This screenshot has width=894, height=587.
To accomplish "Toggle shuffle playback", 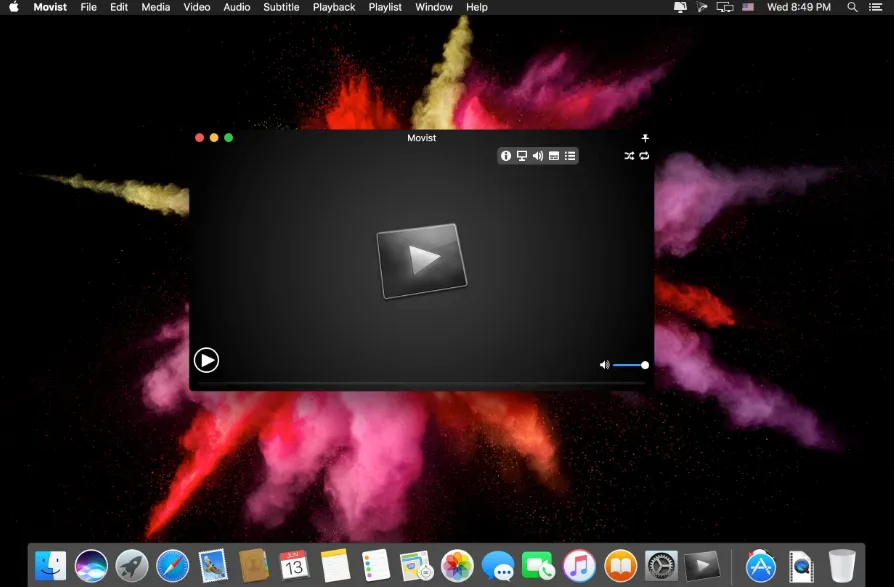I will [x=629, y=156].
